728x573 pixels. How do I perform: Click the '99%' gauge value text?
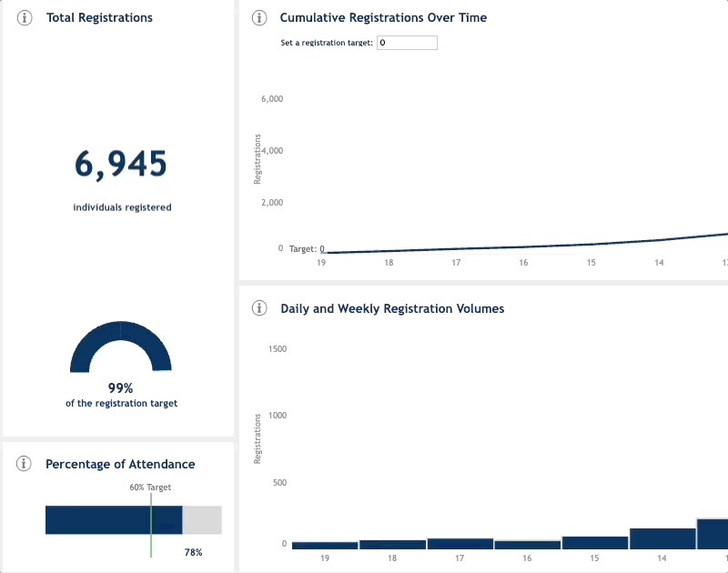(x=121, y=387)
